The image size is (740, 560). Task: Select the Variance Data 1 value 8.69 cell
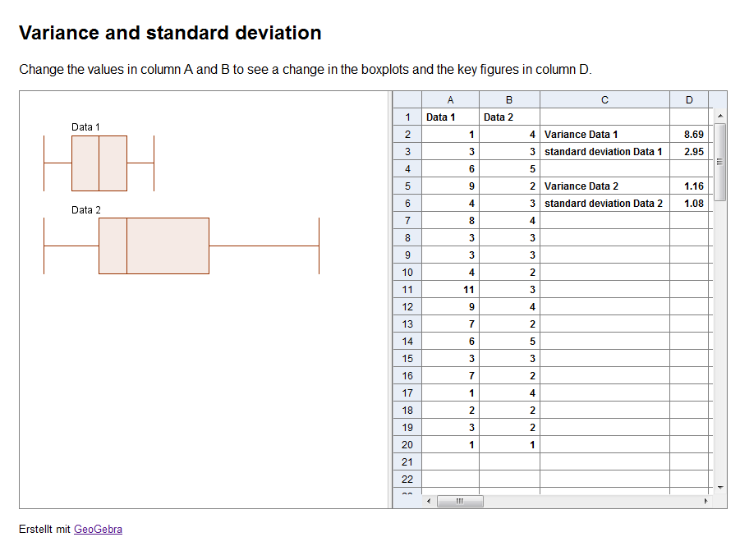[689, 135]
